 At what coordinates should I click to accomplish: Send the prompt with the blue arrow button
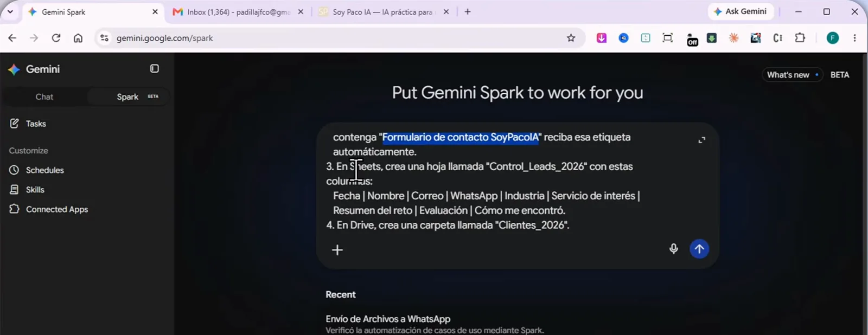tap(699, 249)
